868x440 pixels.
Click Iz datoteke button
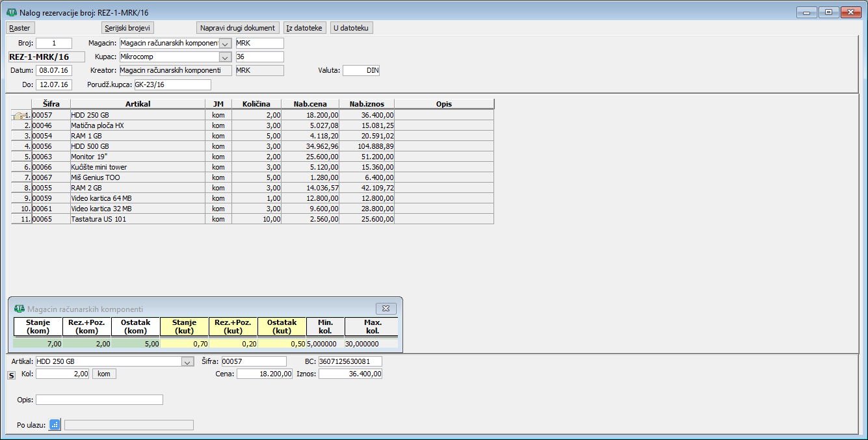[304, 28]
